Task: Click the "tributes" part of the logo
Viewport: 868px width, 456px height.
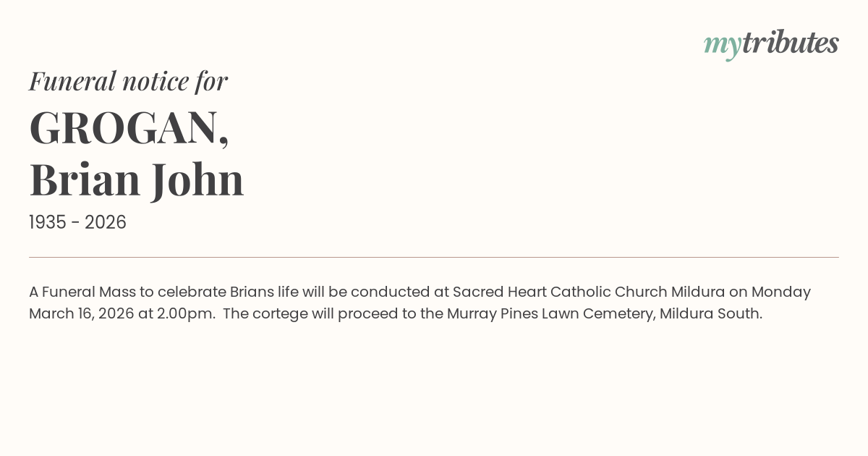Action: pyautogui.click(x=790, y=43)
